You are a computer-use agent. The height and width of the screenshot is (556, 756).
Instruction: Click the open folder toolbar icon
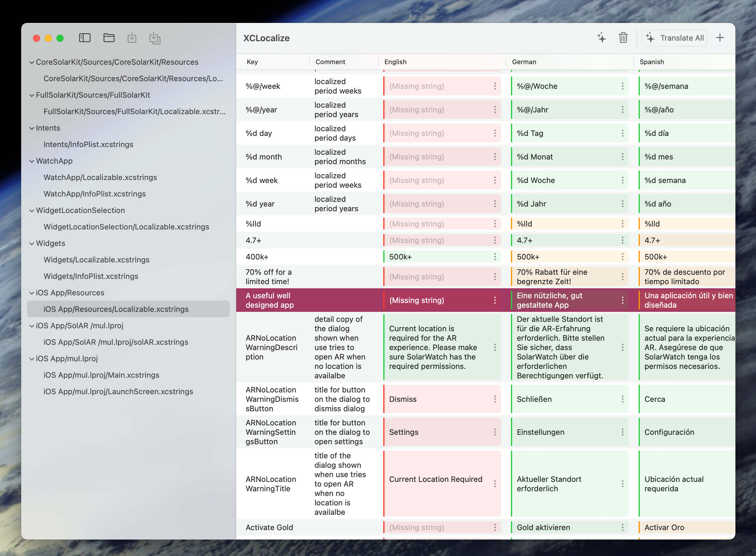tap(109, 38)
